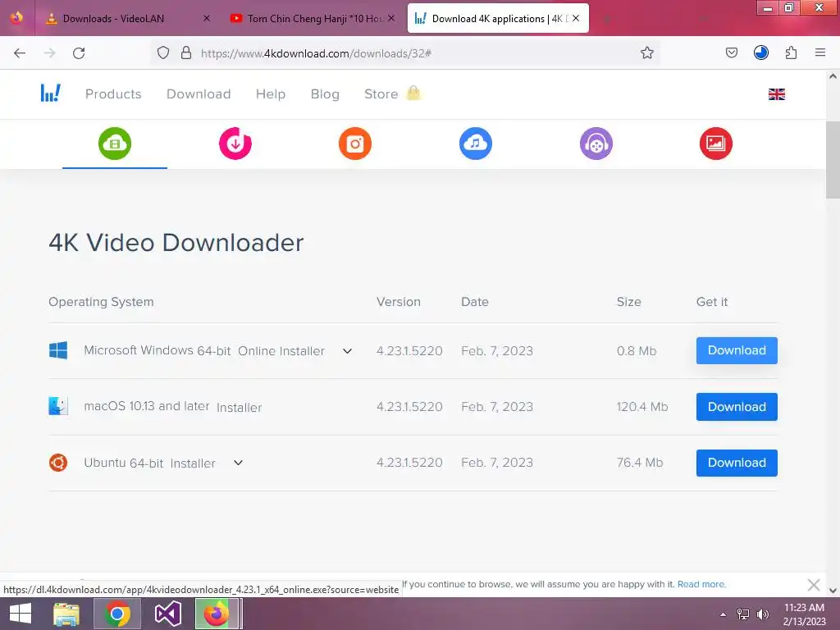The height and width of the screenshot is (630, 840).
Task: Open tracking protection shield icon
Action: pyautogui.click(x=163, y=52)
